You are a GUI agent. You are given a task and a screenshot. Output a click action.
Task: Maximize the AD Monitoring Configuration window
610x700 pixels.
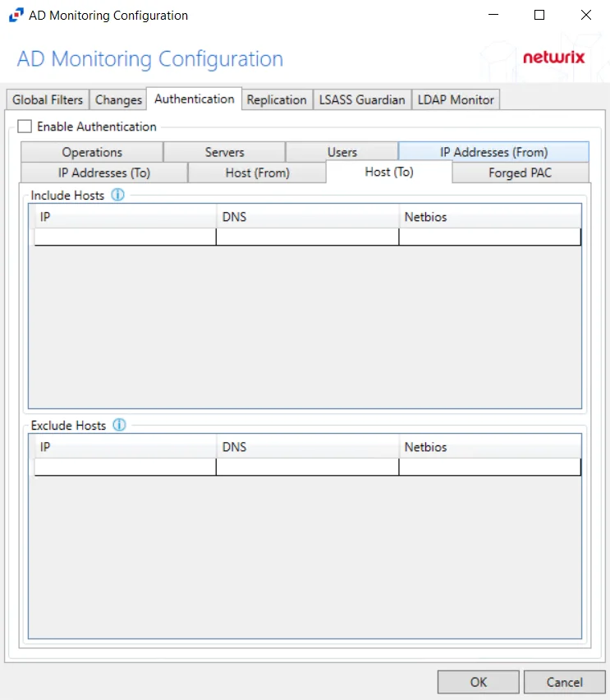[539, 15]
